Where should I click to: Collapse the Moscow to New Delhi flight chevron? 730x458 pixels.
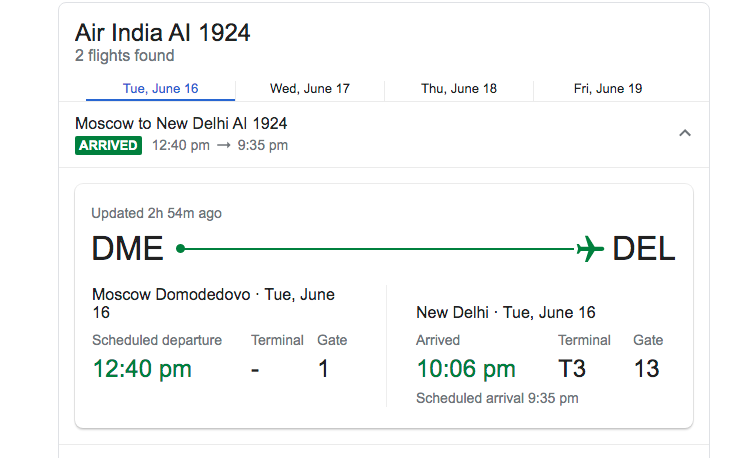(x=684, y=134)
